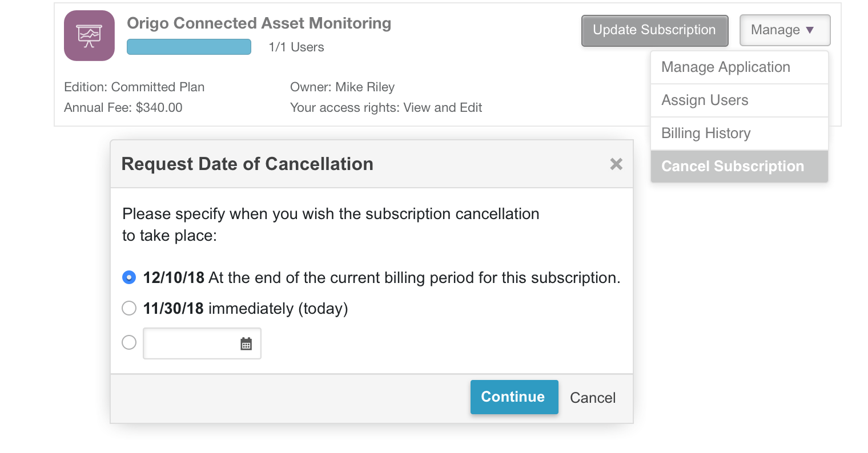Click the Origo Asset Monitoring app icon

[x=89, y=35]
